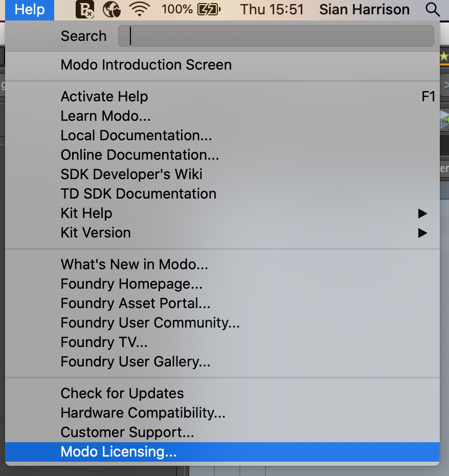Image resolution: width=449 pixels, height=476 pixels.
Task: Click the battery status icon
Action: tap(209, 9)
